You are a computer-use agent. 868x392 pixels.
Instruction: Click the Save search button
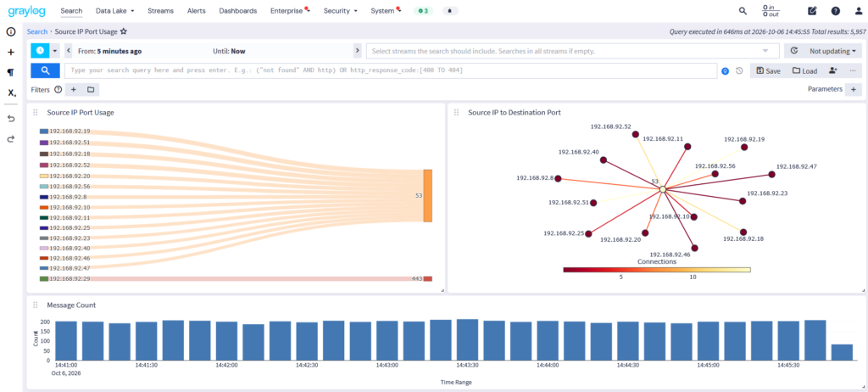768,70
